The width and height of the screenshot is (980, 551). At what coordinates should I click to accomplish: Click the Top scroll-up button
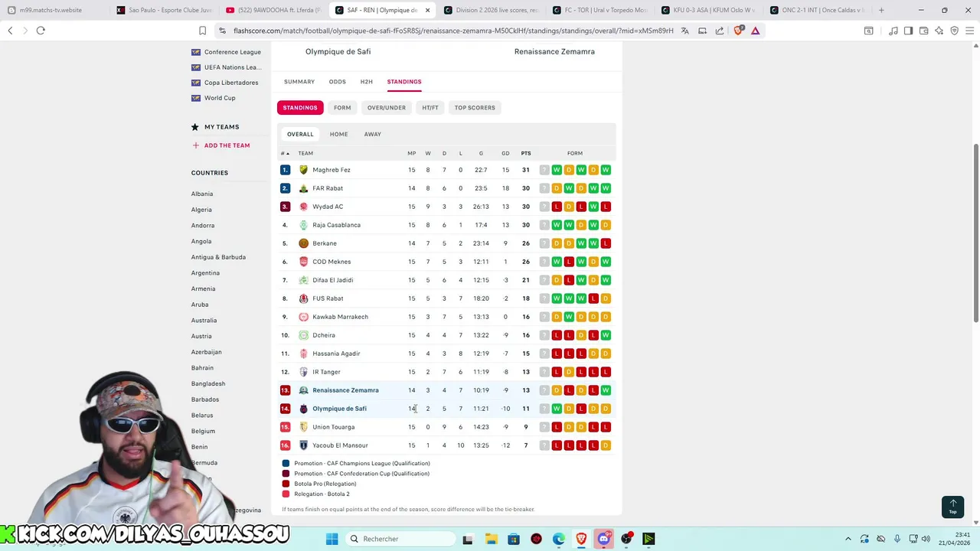(952, 507)
